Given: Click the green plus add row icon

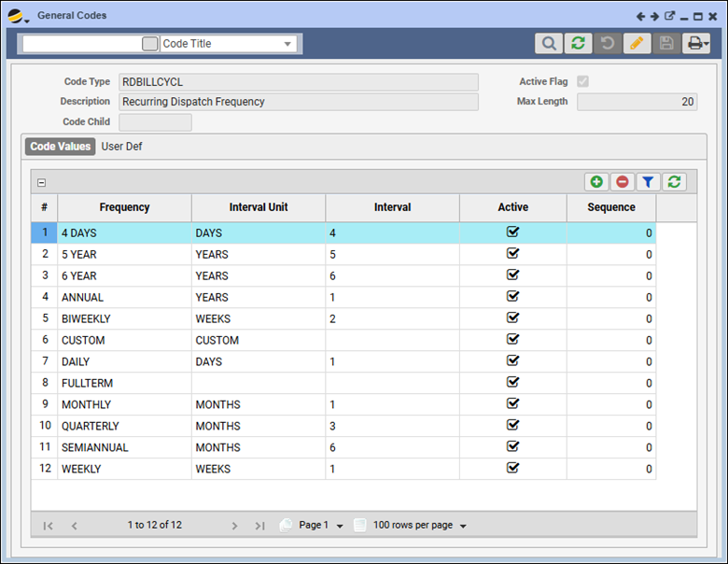Looking at the screenshot, I should tap(595, 182).
